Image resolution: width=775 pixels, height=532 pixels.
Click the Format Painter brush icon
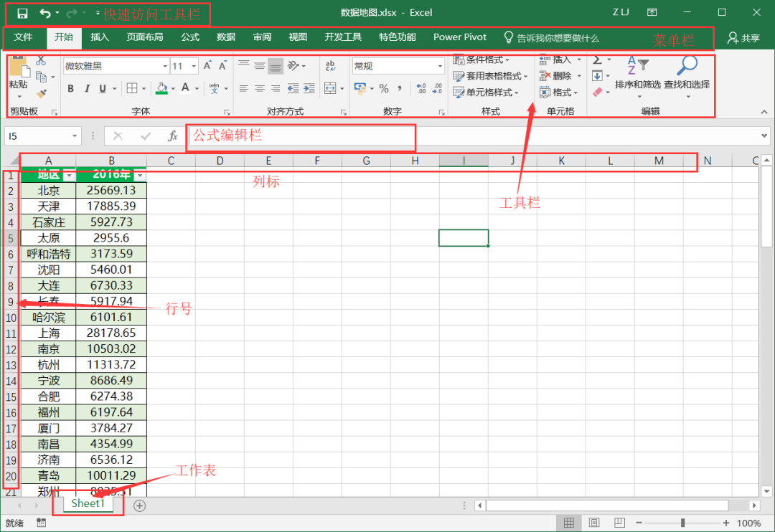coord(42,92)
